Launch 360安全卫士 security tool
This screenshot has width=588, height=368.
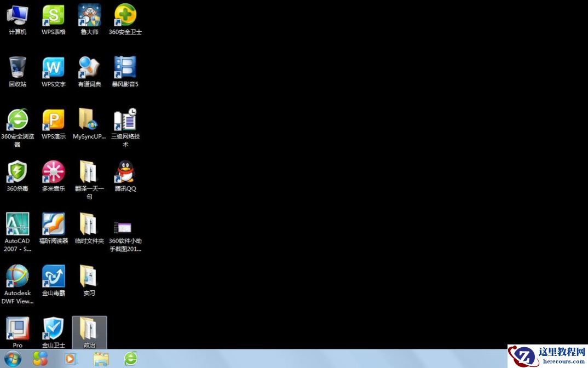tap(125, 15)
